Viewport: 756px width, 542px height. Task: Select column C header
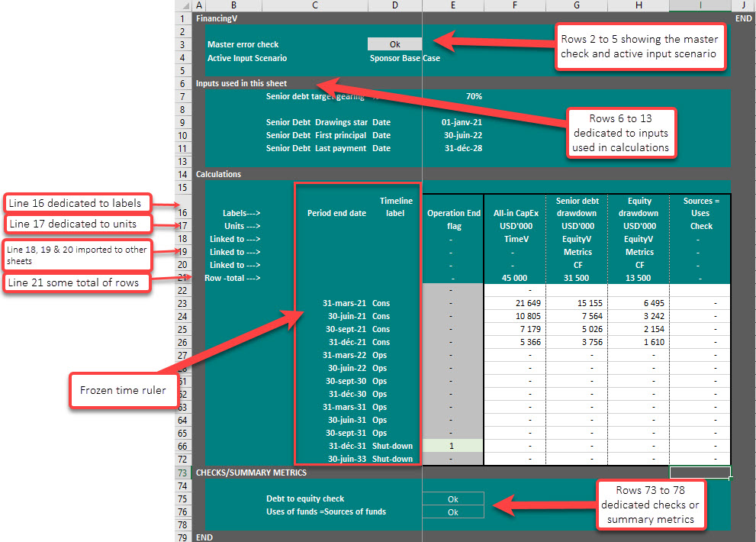[315, 6]
